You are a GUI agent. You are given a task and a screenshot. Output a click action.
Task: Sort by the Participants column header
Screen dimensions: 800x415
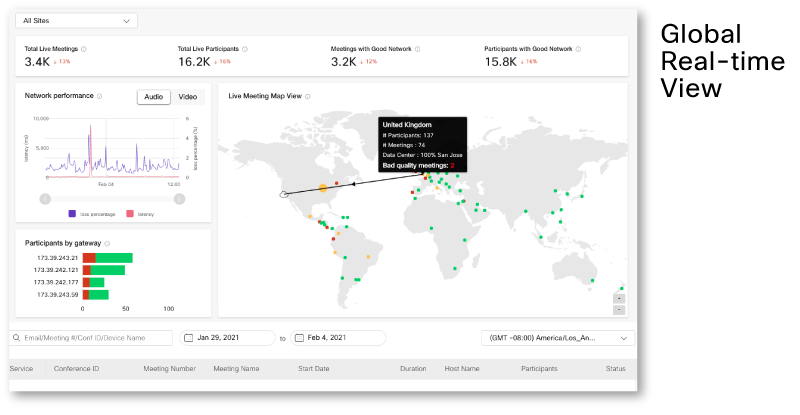pyautogui.click(x=539, y=369)
